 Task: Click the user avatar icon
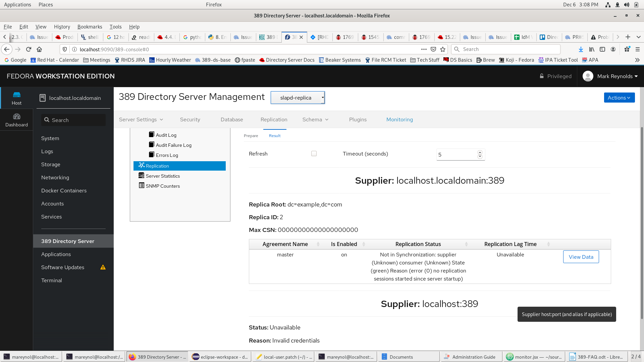(x=588, y=76)
